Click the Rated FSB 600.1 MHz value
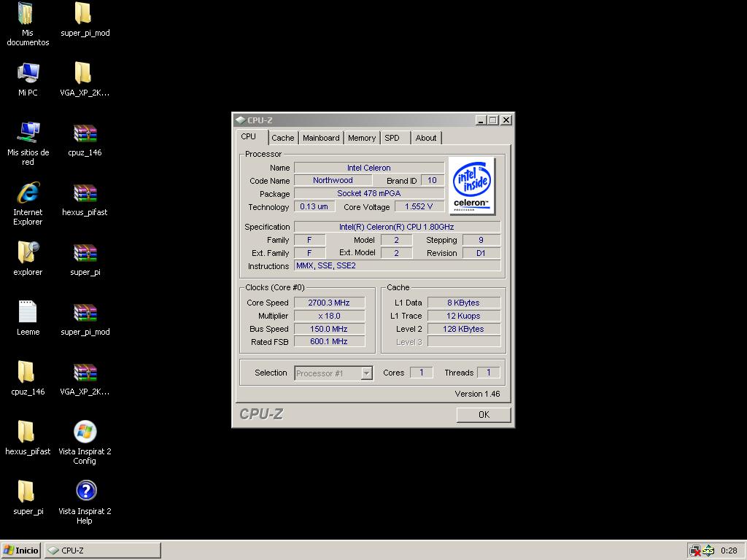Image resolution: width=747 pixels, height=560 pixels. tap(329, 341)
